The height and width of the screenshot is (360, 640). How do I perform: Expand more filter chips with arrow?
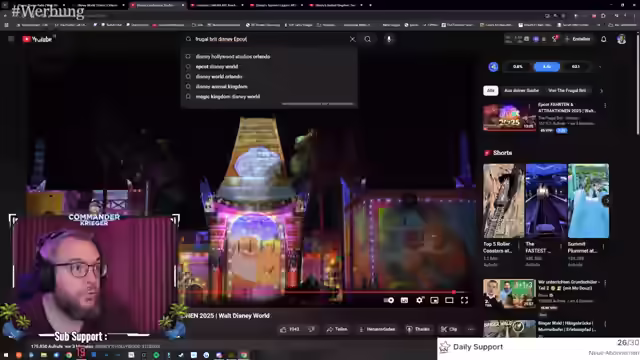[x=601, y=91]
